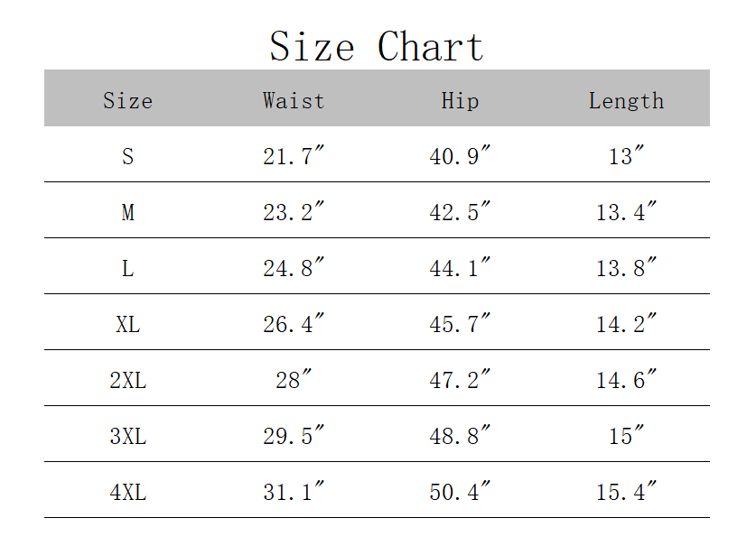This screenshot has width=756, height=555.
Task: Click the L size row label
Action: 127,268
